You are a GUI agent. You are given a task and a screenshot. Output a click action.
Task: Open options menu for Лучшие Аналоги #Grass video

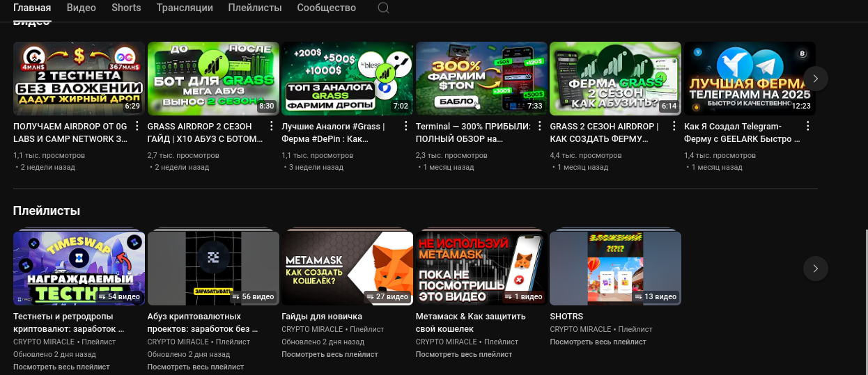pos(405,126)
